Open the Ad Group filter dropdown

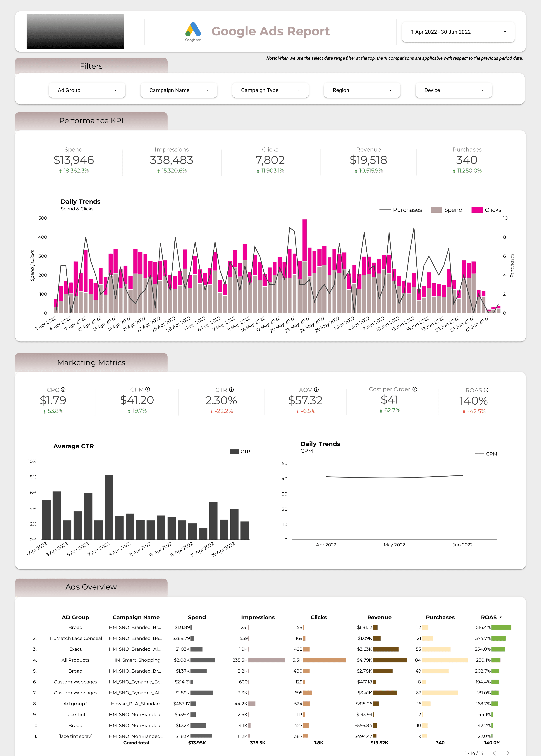(87, 90)
